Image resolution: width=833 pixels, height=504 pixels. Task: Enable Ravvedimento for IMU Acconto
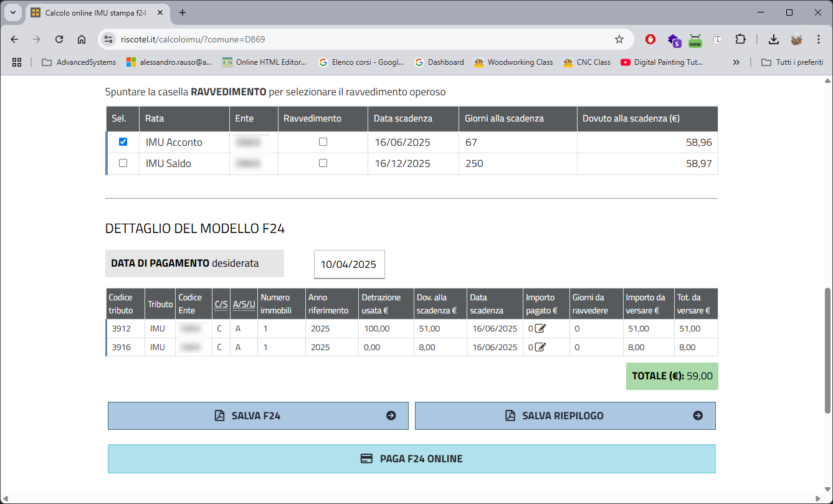coord(323,141)
